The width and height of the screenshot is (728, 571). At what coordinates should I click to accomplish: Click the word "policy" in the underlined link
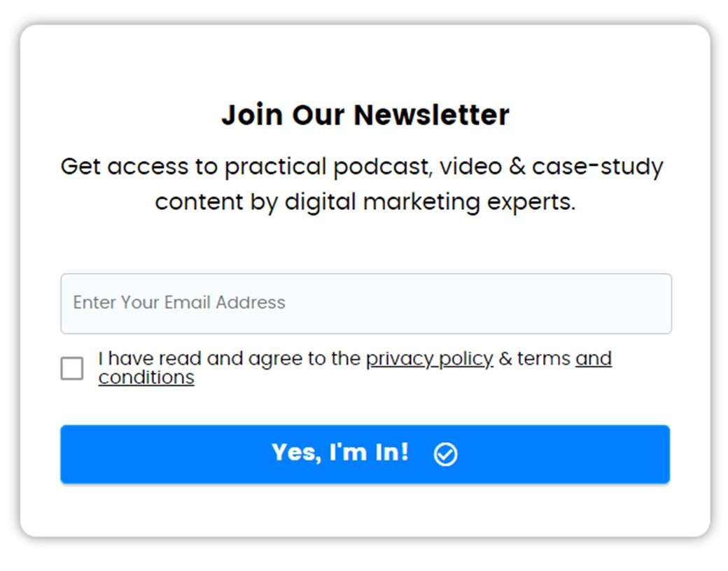[x=465, y=359]
